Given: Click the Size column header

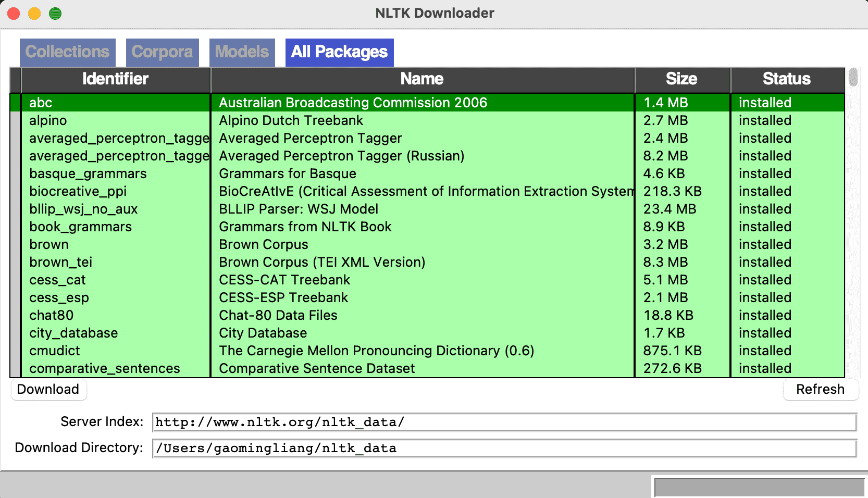Looking at the screenshot, I should click(x=681, y=79).
